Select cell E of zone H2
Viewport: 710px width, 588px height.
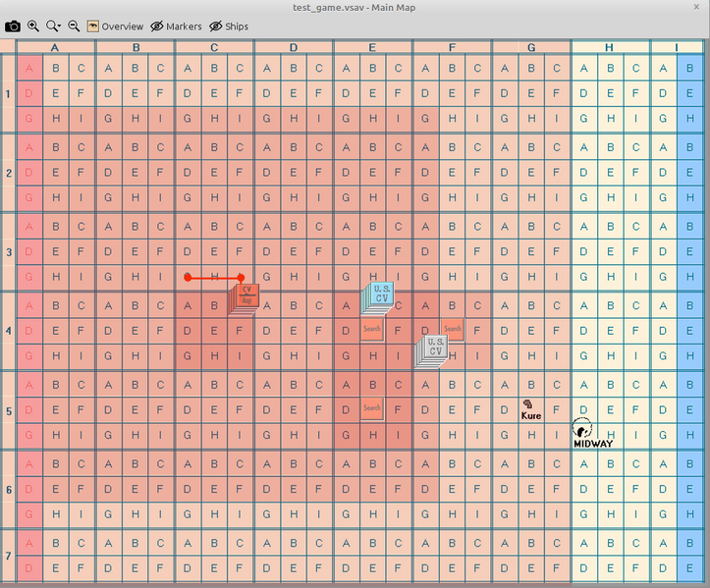611,173
